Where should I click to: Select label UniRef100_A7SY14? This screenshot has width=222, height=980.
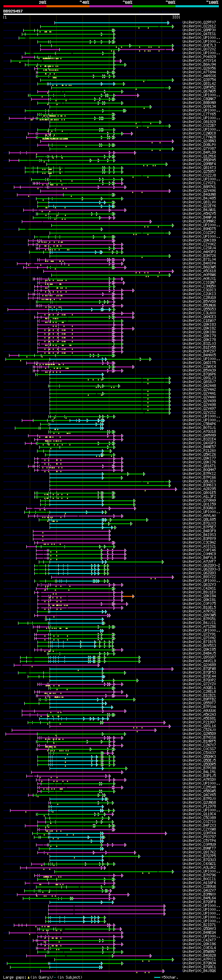[x=199, y=60]
